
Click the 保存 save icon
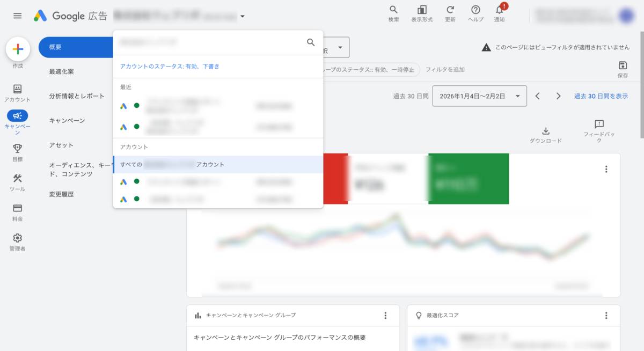click(623, 65)
